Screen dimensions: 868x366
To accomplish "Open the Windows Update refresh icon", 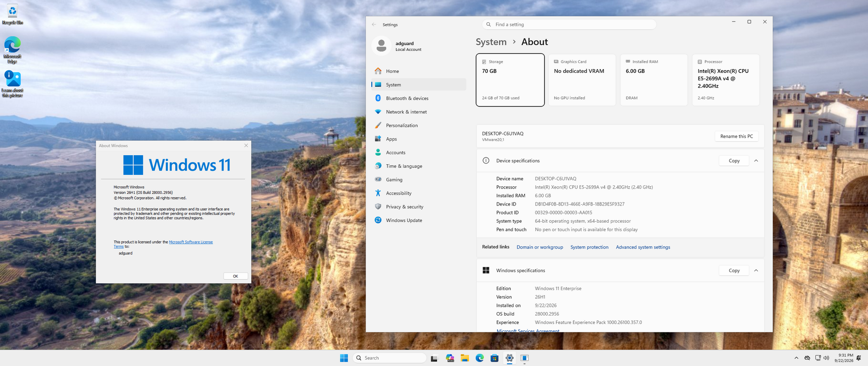I will [x=378, y=220].
